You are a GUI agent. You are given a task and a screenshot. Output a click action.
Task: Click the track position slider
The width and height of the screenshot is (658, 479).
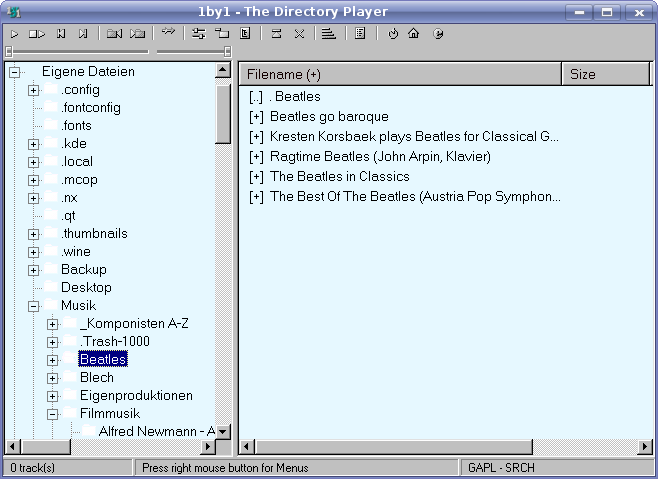tap(77, 52)
